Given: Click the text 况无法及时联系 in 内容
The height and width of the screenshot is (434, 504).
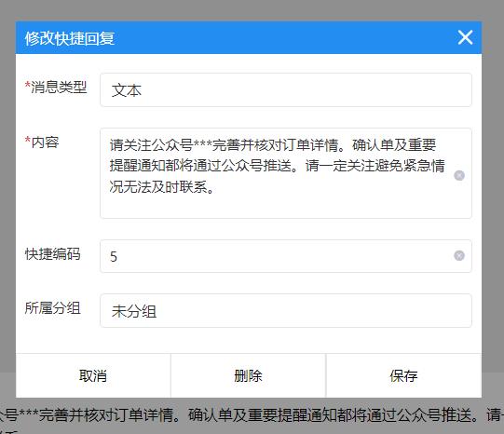Looking at the screenshot, I should click(158, 187).
